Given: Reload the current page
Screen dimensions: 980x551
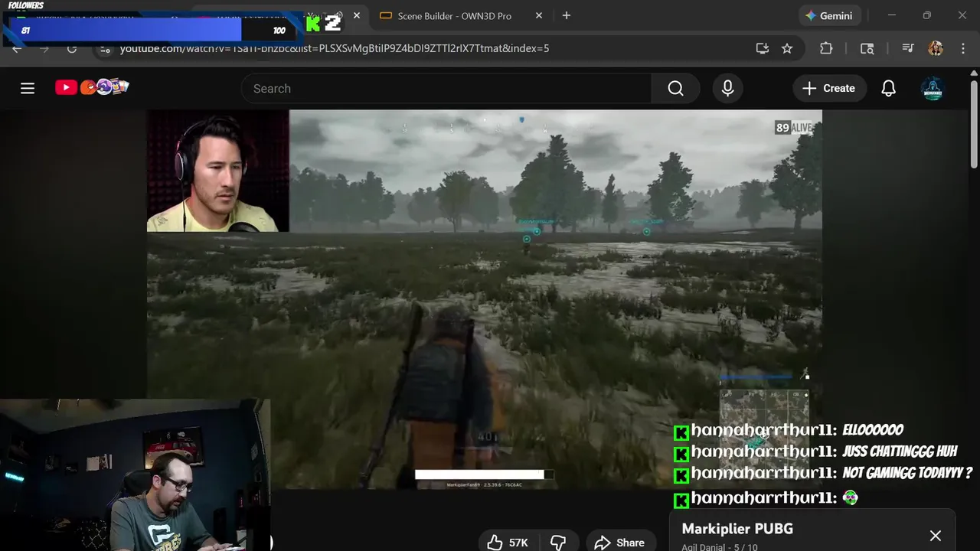Looking at the screenshot, I should tap(72, 48).
